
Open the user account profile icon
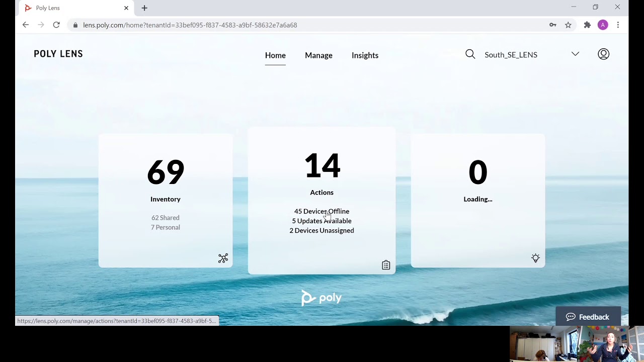tap(603, 54)
